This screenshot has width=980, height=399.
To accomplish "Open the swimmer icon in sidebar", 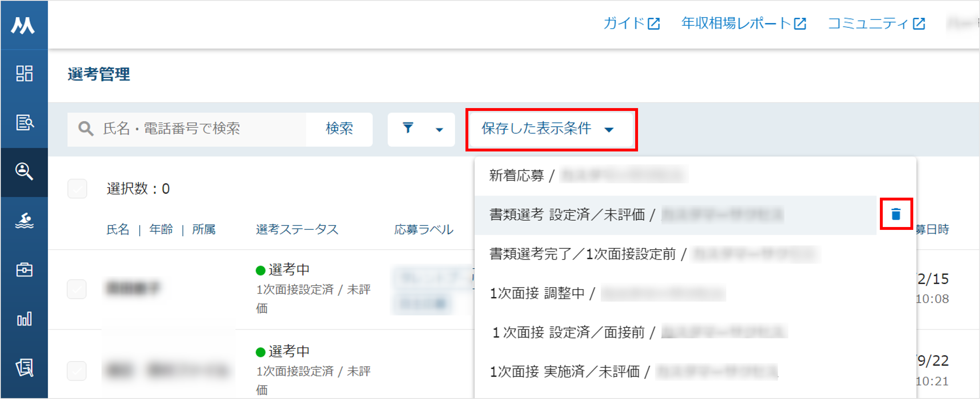I will point(24,221).
